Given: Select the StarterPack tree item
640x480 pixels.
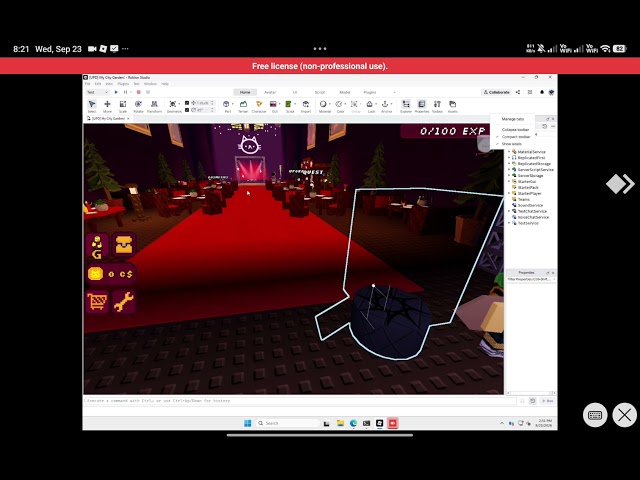Looking at the screenshot, I should click(527, 187).
